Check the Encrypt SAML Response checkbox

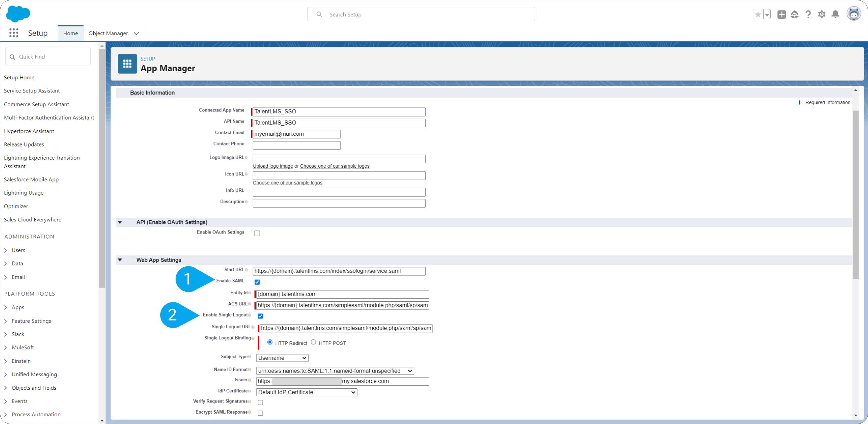261,413
